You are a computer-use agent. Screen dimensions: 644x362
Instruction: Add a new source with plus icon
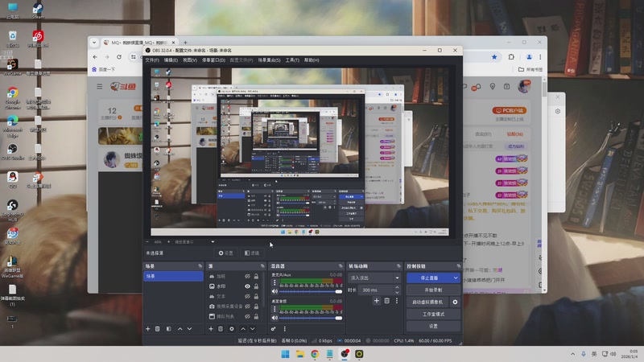tap(211, 329)
